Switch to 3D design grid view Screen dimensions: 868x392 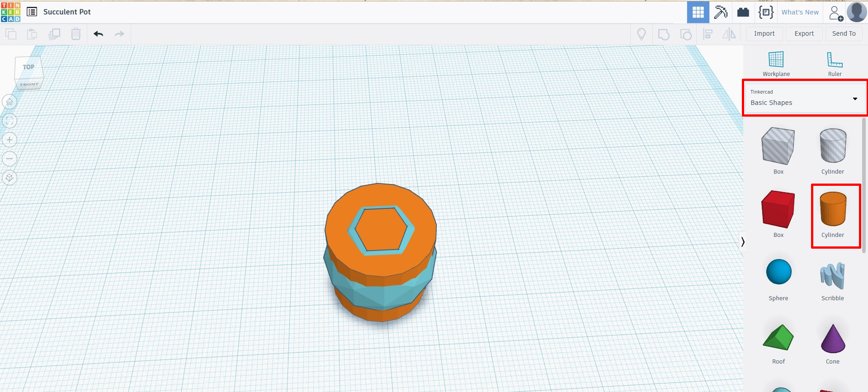pyautogui.click(x=698, y=12)
